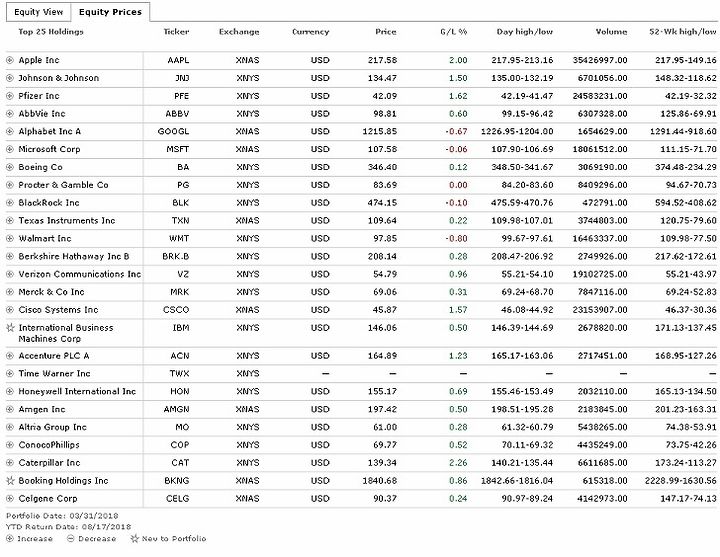Click the increase icon beside Altria Group Inc
The image size is (720, 557).
(10, 427)
